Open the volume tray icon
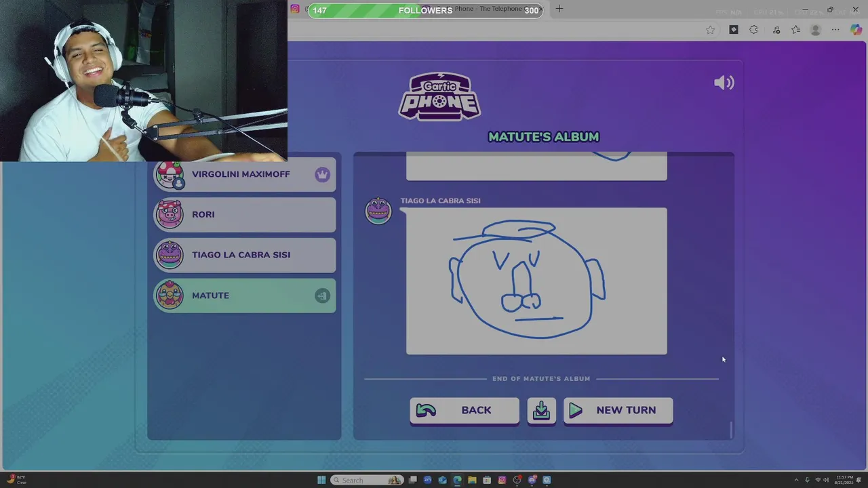868x488 pixels. pyautogui.click(x=826, y=480)
